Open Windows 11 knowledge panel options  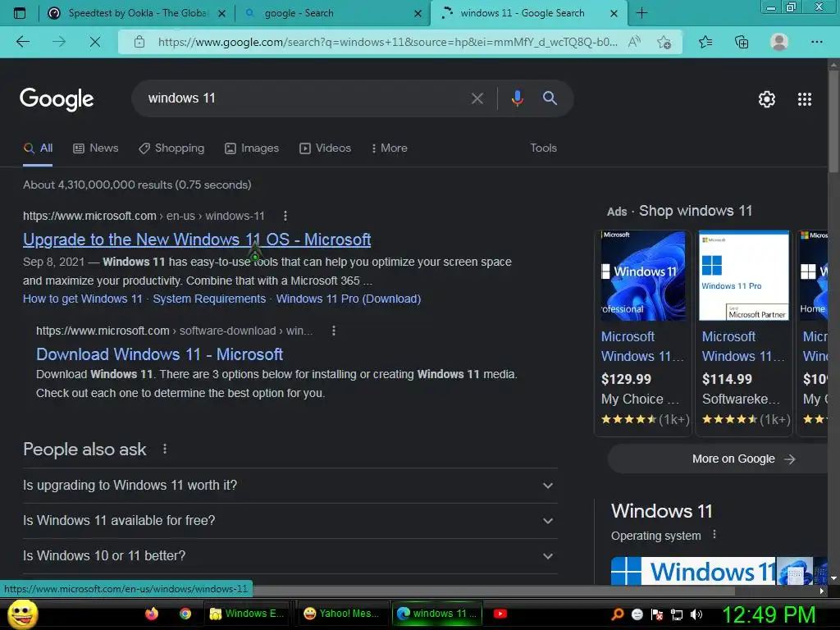pyautogui.click(x=714, y=535)
